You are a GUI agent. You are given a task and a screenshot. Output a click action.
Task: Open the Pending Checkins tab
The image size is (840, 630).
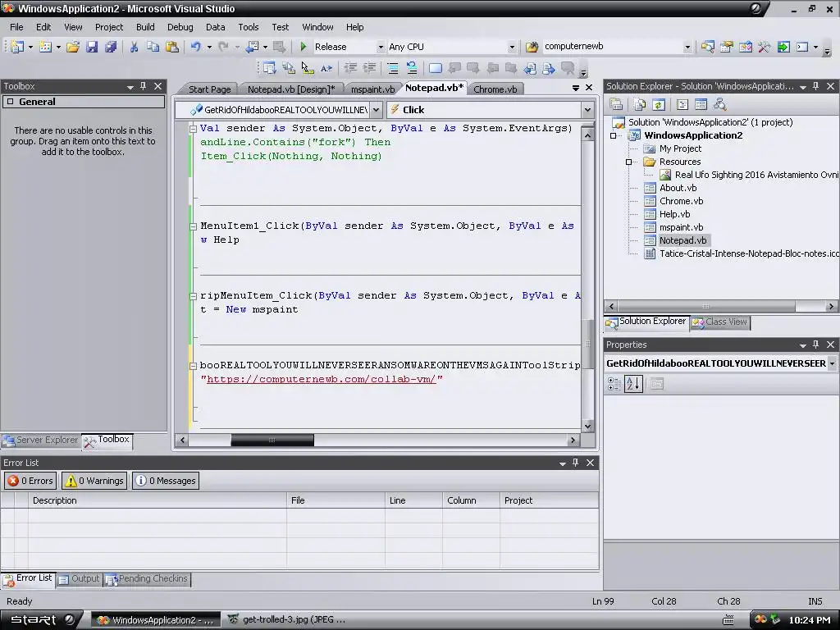(147, 579)
